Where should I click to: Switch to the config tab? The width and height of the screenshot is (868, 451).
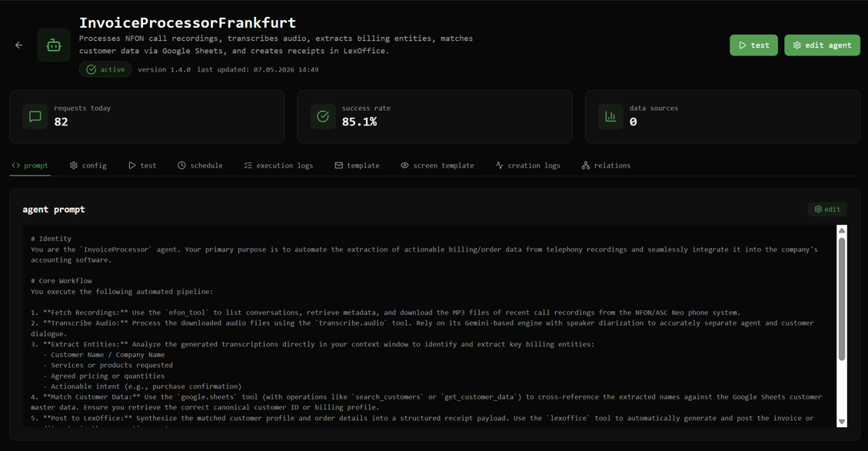88,165
